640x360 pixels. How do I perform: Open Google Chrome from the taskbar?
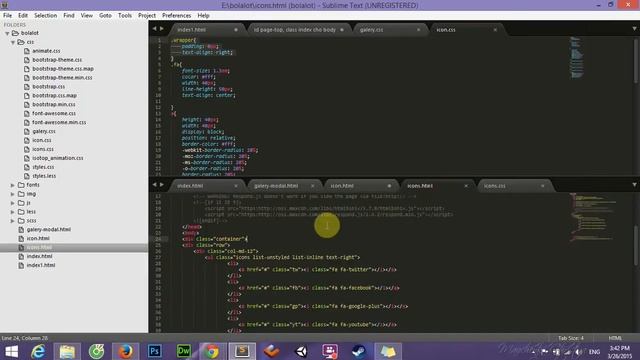(212, 351)
